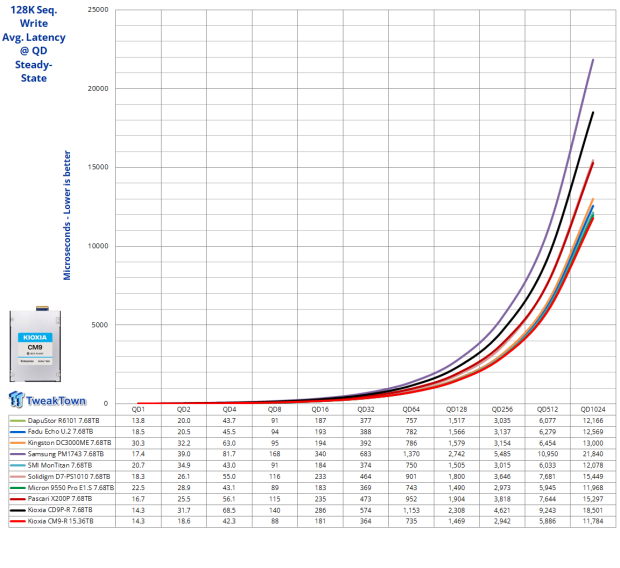Click Kingston QD1024 value 13,000
620x568 pixels.
tap(593, 443)
